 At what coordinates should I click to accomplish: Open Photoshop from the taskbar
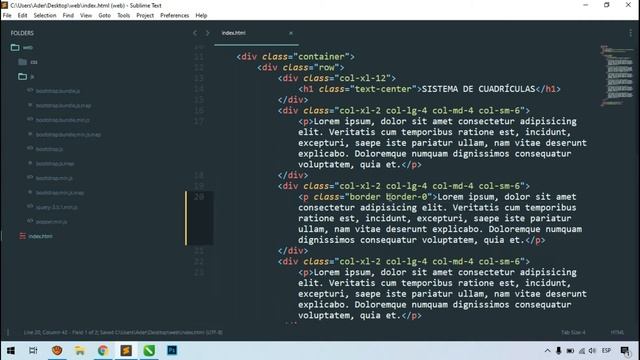click(172, 350)
